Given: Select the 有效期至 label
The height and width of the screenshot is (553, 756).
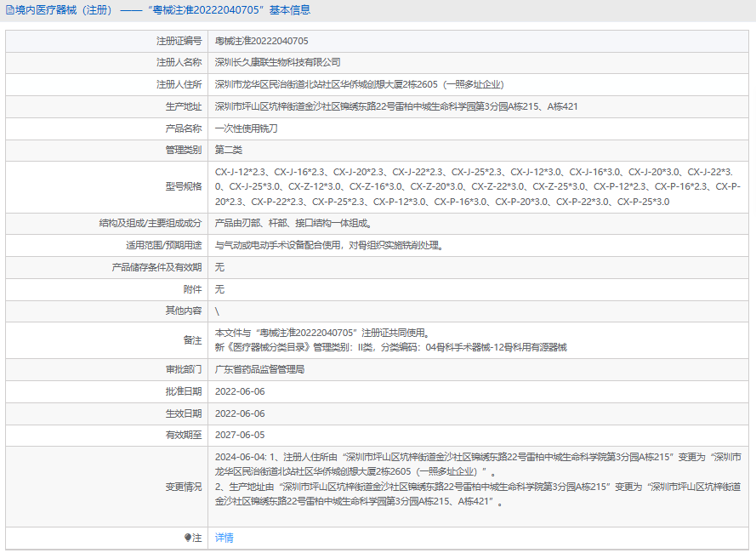Looking at the screenshot, I should point(184,436).
